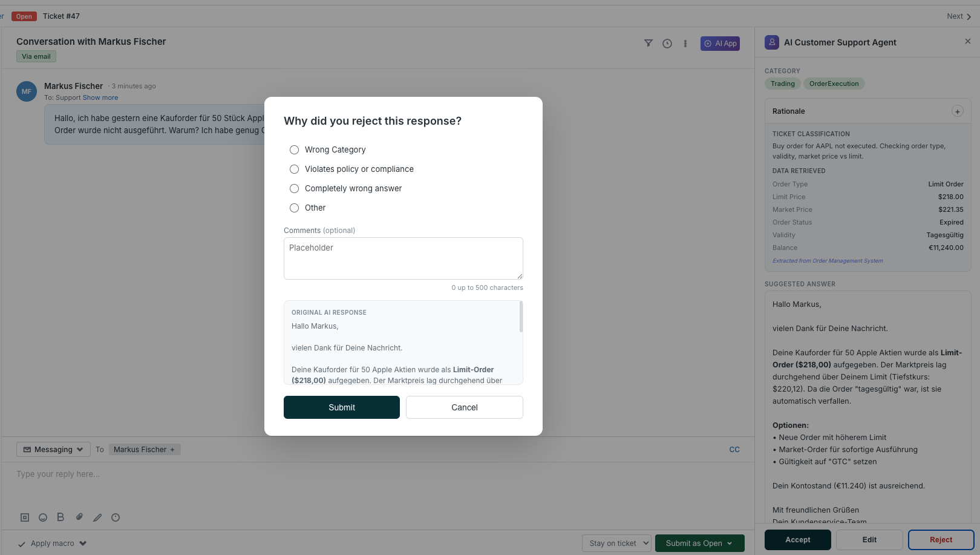Choose Violates policy or compliance
This screenshot has height=555, width=980.
coord(294,169)
